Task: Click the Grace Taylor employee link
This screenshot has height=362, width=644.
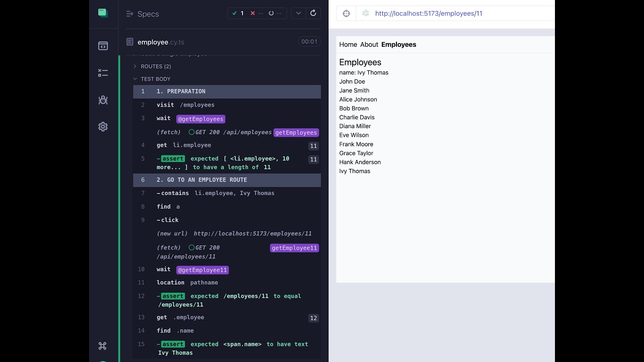Action: [356, 153]
